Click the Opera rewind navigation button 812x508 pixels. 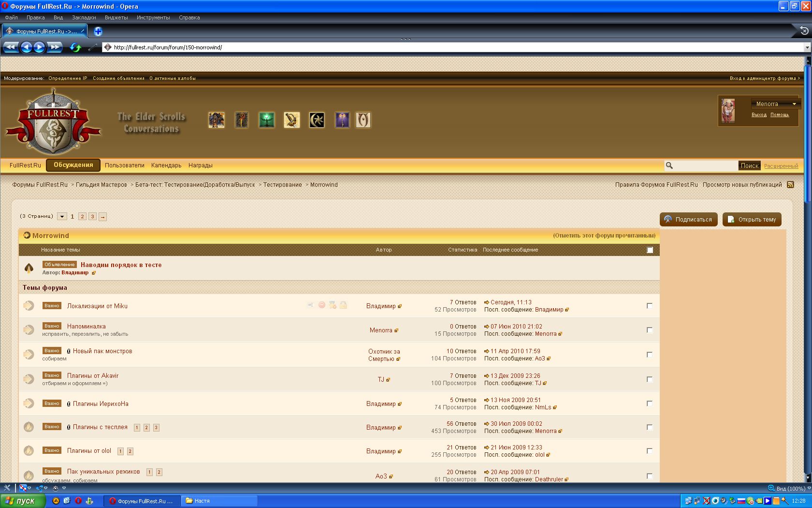[11, 47]
